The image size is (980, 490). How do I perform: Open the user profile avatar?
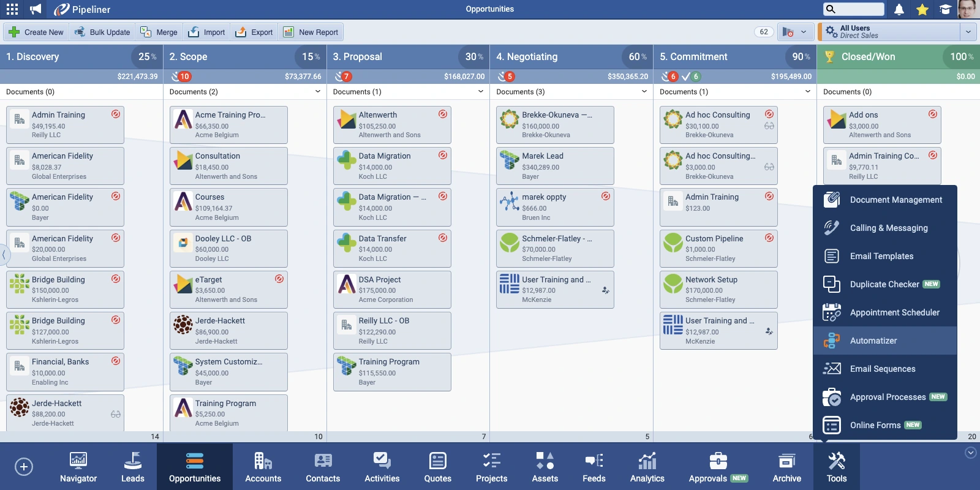click(x=967, y=9)
